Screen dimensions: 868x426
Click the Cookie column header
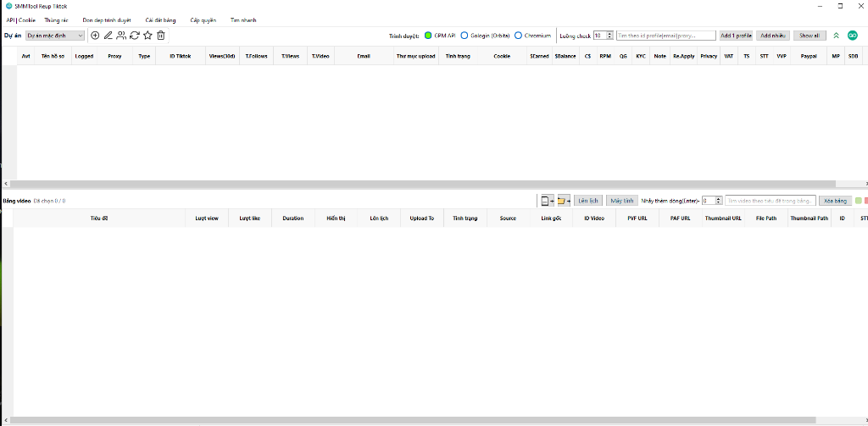[502, 56]
